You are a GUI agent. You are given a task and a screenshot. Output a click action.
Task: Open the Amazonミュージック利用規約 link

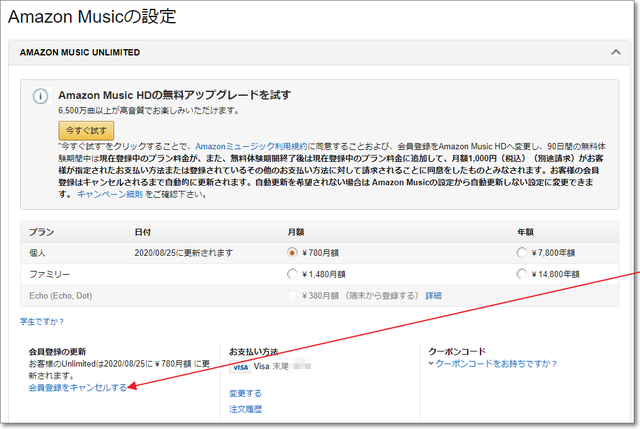(250, 146)
